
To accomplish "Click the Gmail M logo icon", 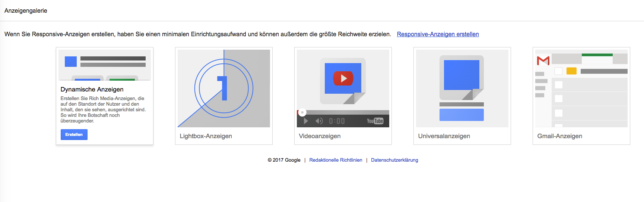I will [x=543, y=60].
